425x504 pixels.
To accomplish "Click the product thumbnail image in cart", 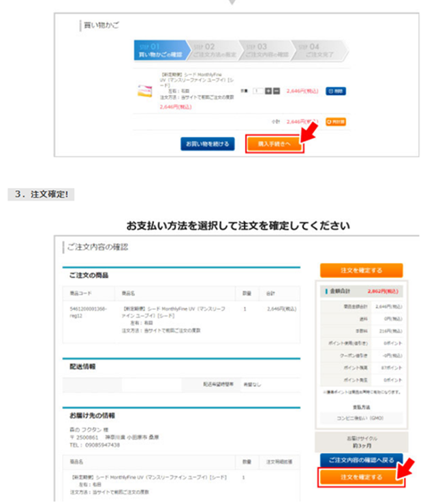I will point(146,89).
